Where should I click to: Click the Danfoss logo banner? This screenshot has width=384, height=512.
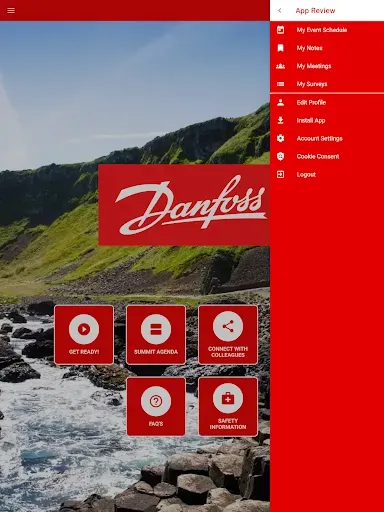point(184,205)
